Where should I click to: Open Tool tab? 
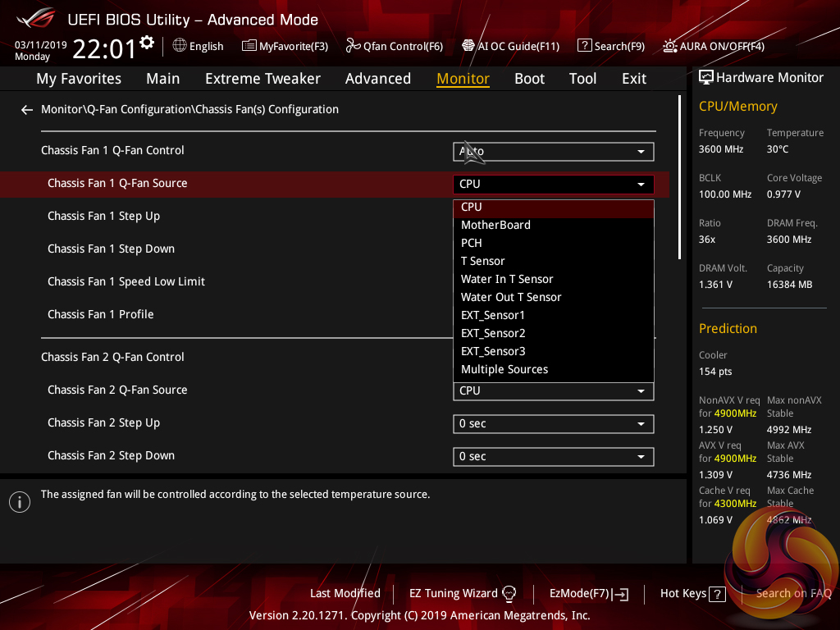pos(582,79)
